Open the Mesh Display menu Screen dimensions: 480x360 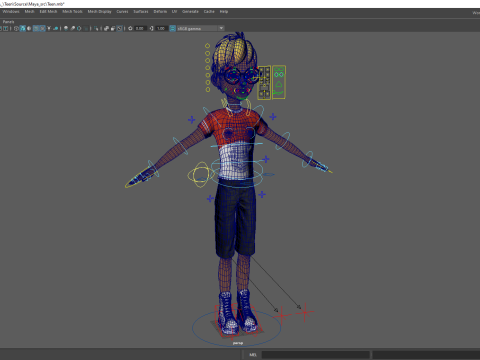click(x=99, y=12)
